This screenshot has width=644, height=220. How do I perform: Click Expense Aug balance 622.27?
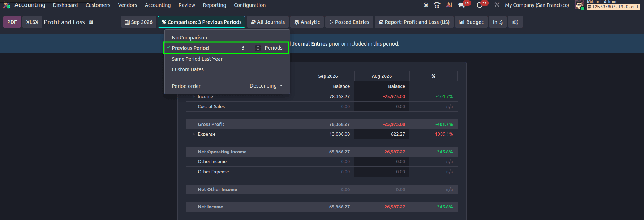398,134
